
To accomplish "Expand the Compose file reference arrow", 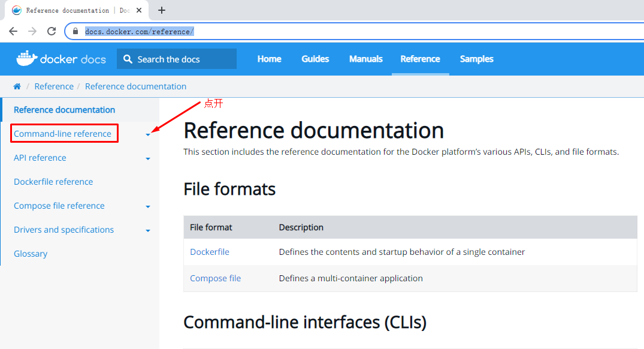I will [x=148, y=207].
